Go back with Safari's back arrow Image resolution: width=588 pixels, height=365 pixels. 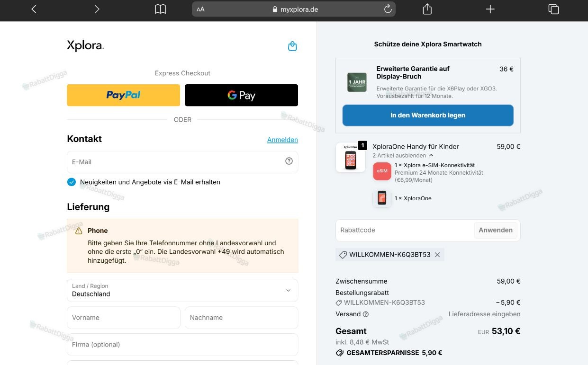pyautogui.click(x=34, y=9)
